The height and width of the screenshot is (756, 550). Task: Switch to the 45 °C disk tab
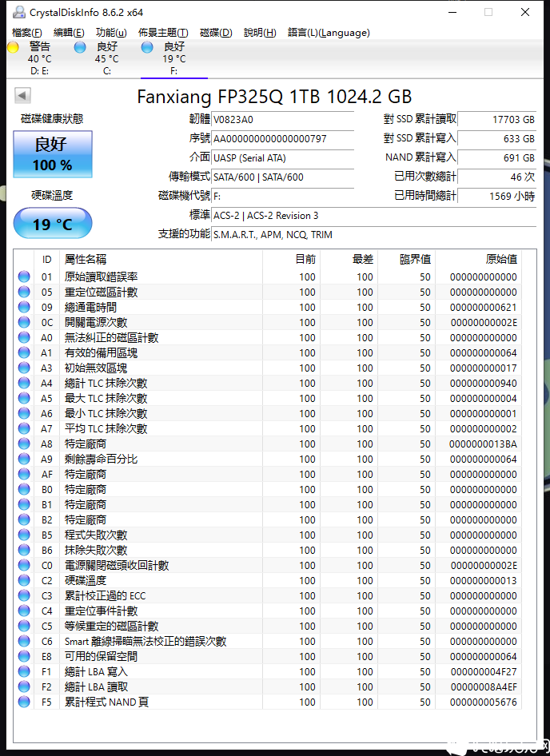coord(106,58)
